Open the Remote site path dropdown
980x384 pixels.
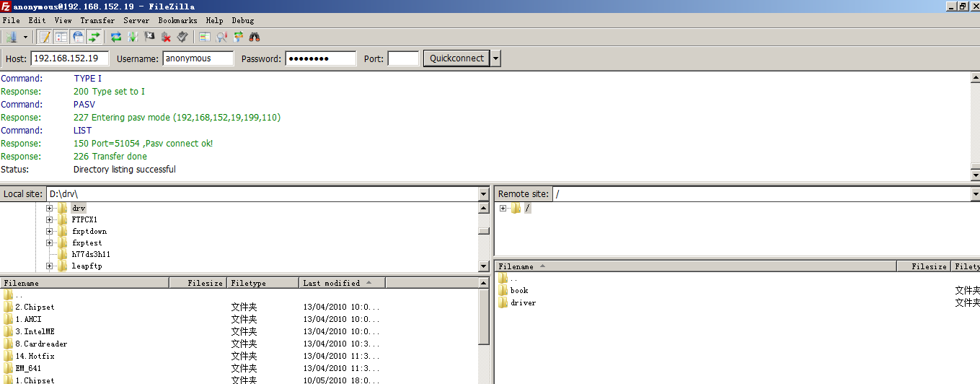(x=975, y=194)
